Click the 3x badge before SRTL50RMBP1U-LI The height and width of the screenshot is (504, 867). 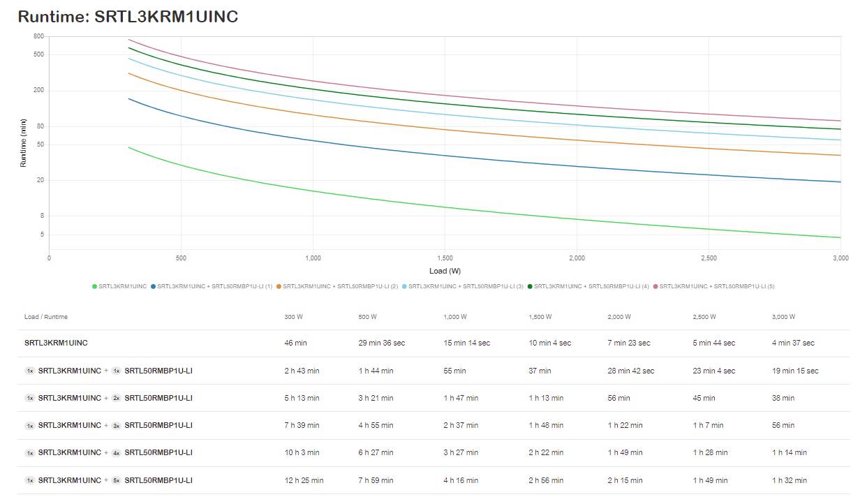pos(117,425)
